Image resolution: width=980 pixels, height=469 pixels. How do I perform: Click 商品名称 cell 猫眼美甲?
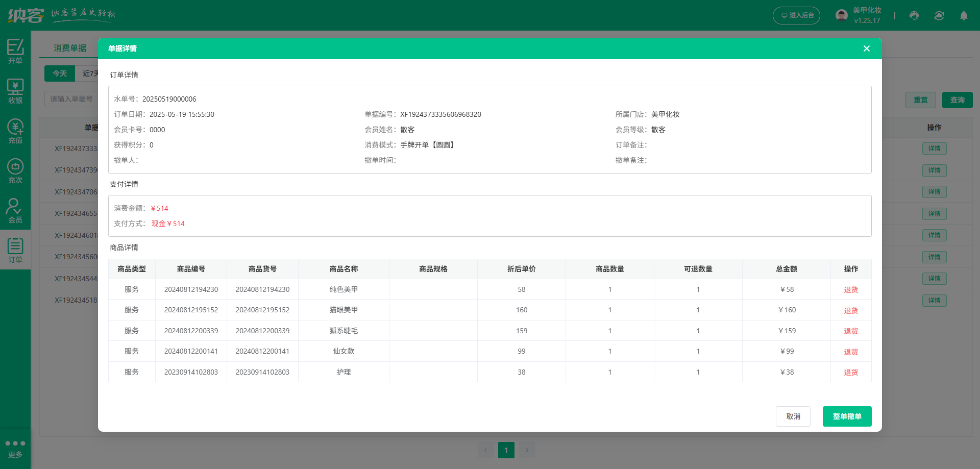click(344, 310)
